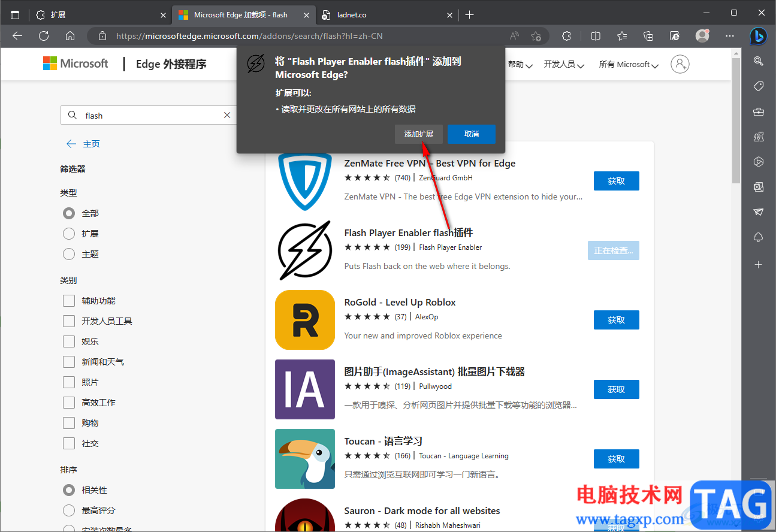Expand the 开发人员 dropdown menu
Viewport: 776px width, 532px height.
tap(564, 65)
